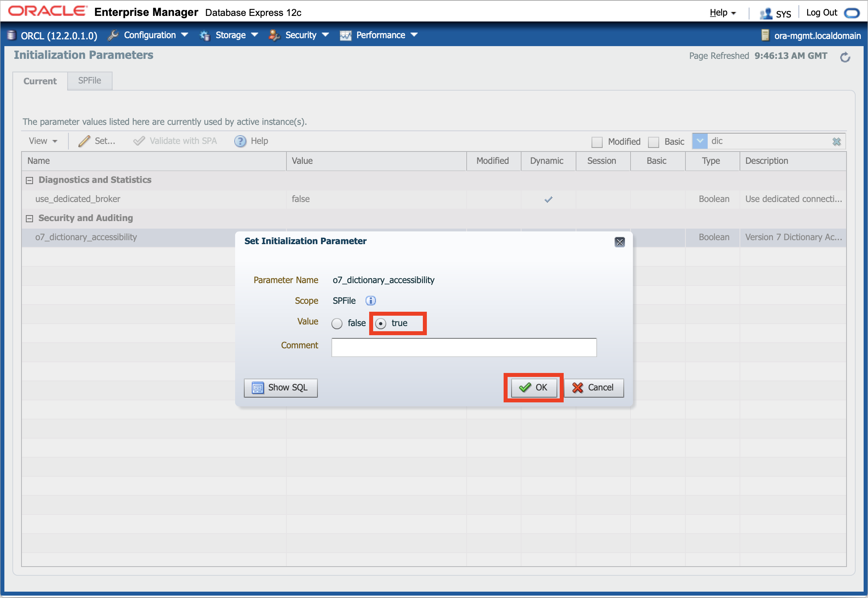Open the Performance menu
The height and width of the screenshot is (598, 868).
pos(387,35)
